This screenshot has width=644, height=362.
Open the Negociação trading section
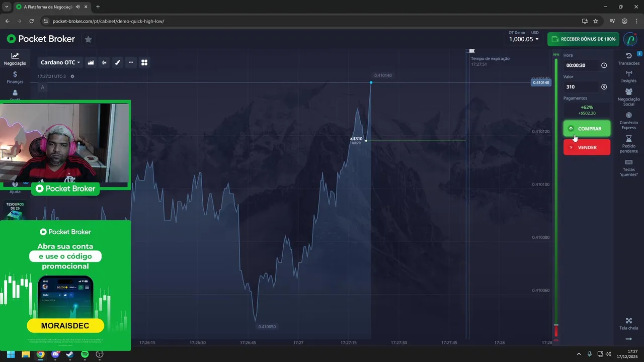coord(15,59)
